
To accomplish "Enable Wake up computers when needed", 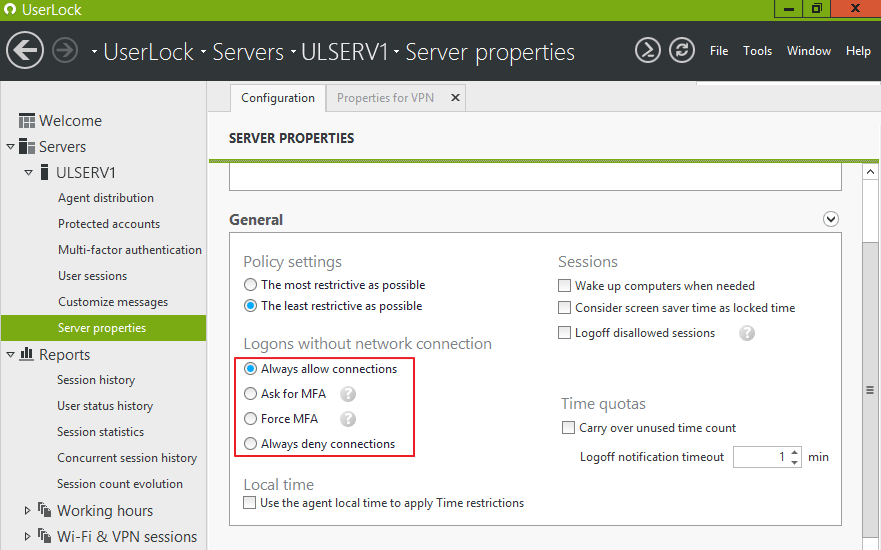I will click(565, 286).
